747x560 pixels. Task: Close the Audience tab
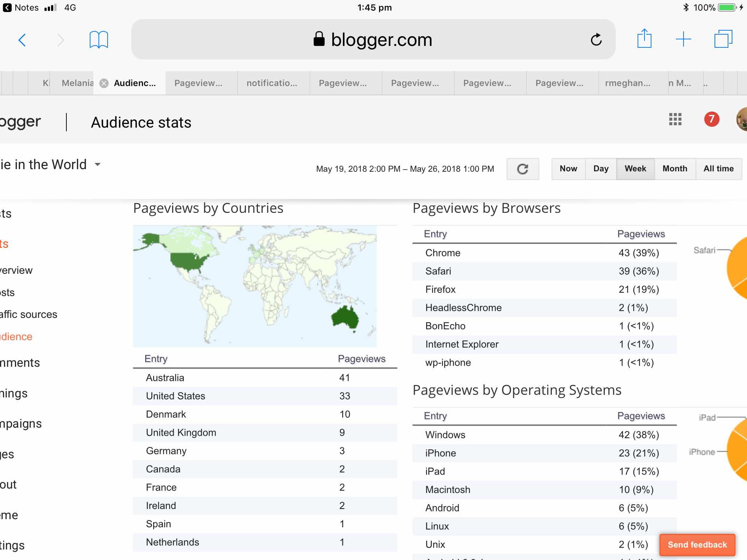click(x=104, y=83)
